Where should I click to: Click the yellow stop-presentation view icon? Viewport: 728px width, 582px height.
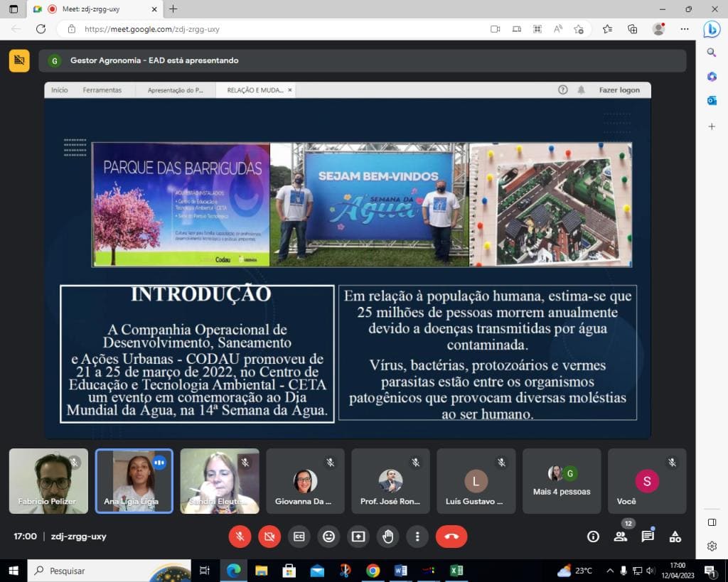(x=19, y=60)
